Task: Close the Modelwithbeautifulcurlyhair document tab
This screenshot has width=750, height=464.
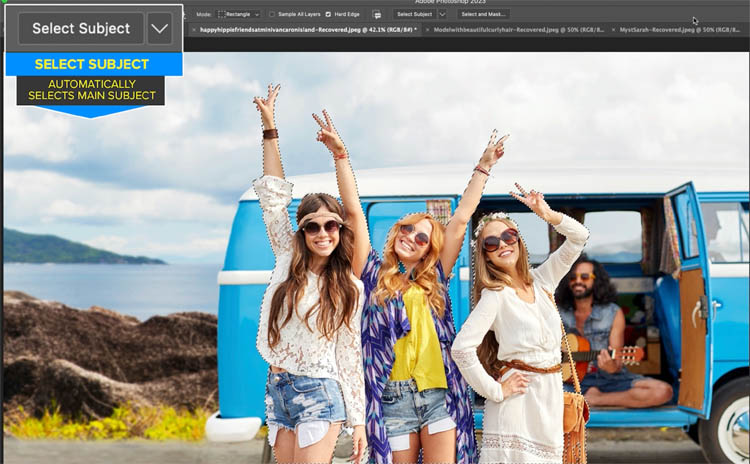Action: pos(428,30)
